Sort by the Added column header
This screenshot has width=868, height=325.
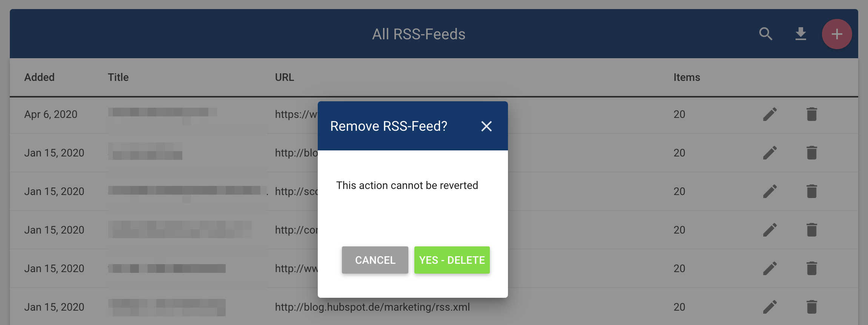point(40,77)
